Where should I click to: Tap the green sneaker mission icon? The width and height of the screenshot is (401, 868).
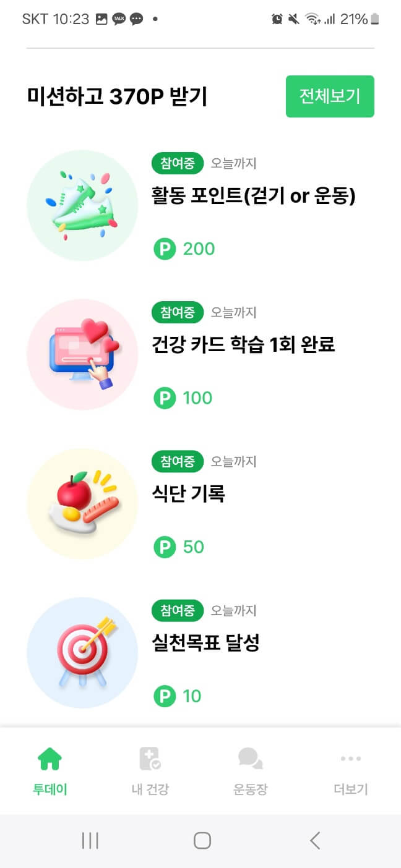tap(82, 205)
